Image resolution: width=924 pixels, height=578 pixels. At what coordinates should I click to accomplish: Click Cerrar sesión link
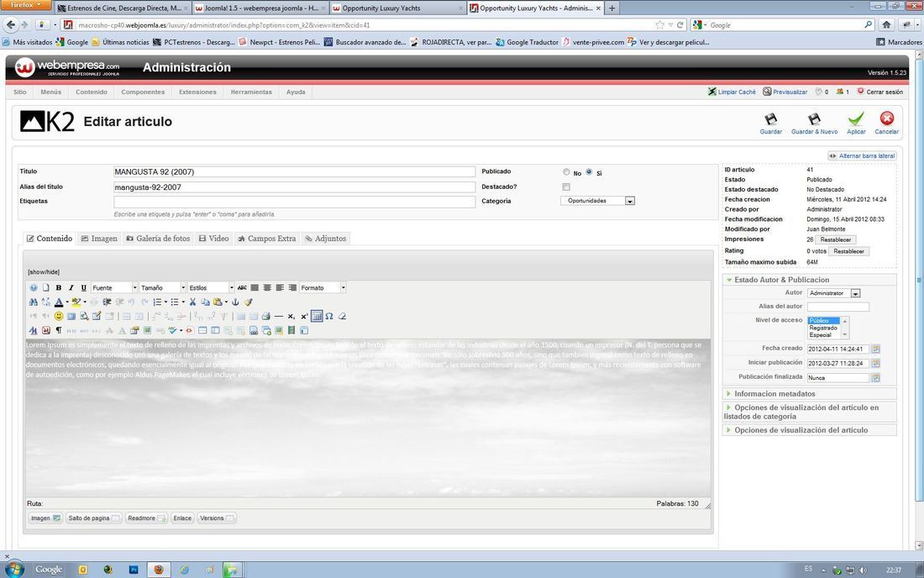coord(879,92)
